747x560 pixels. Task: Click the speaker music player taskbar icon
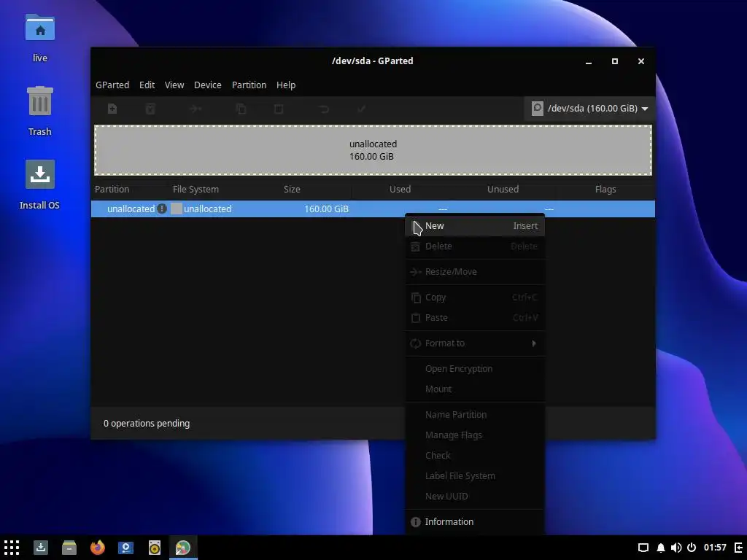coord(155,548)
